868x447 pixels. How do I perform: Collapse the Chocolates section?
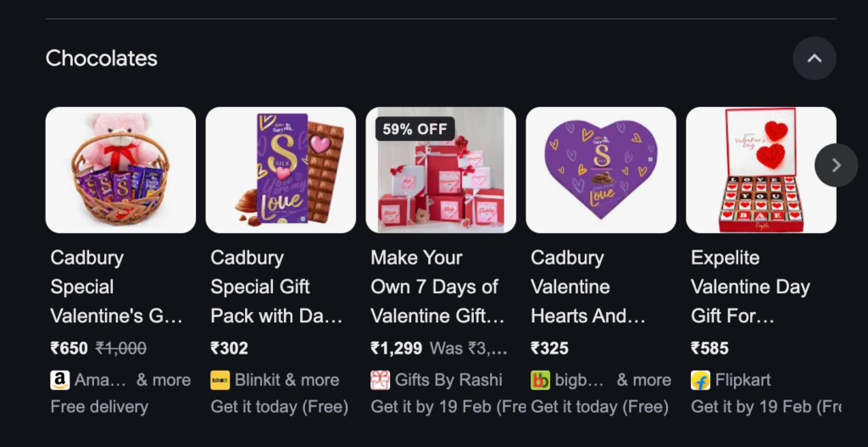pos(814,59)
